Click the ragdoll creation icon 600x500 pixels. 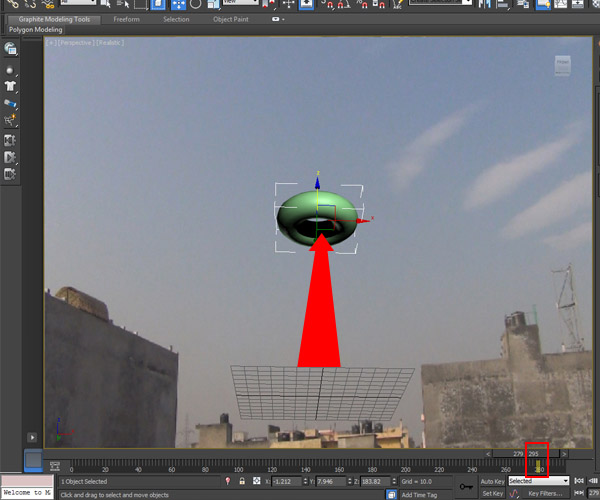10,120
